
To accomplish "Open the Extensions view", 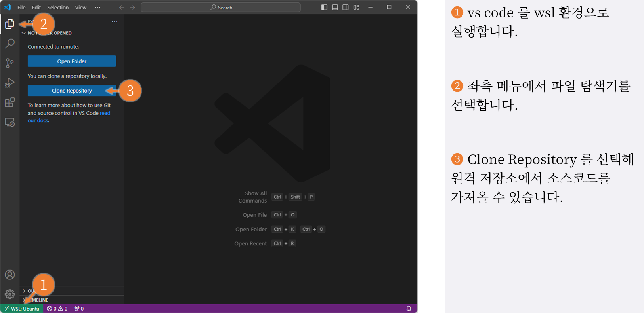I will (x=10, y=102).
